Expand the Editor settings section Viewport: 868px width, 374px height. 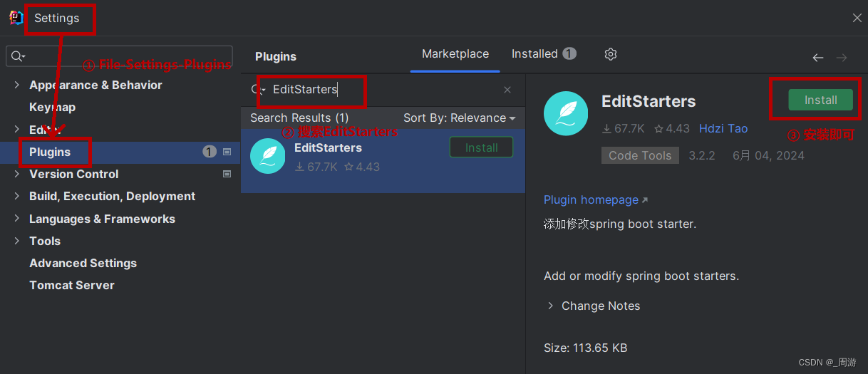pos(16,130)
